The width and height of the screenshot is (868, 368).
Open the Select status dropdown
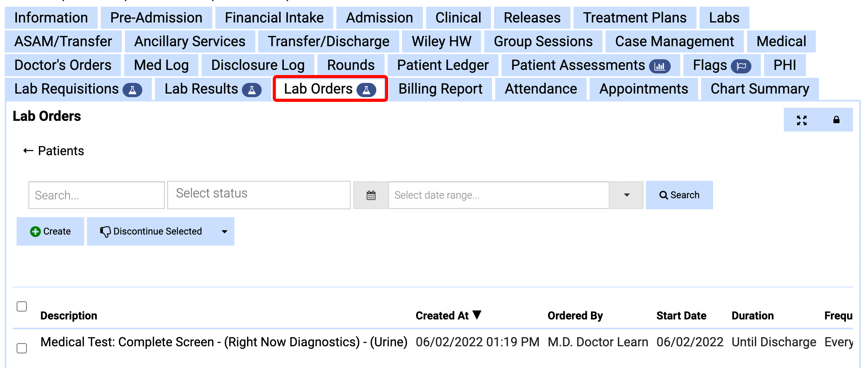259,195
